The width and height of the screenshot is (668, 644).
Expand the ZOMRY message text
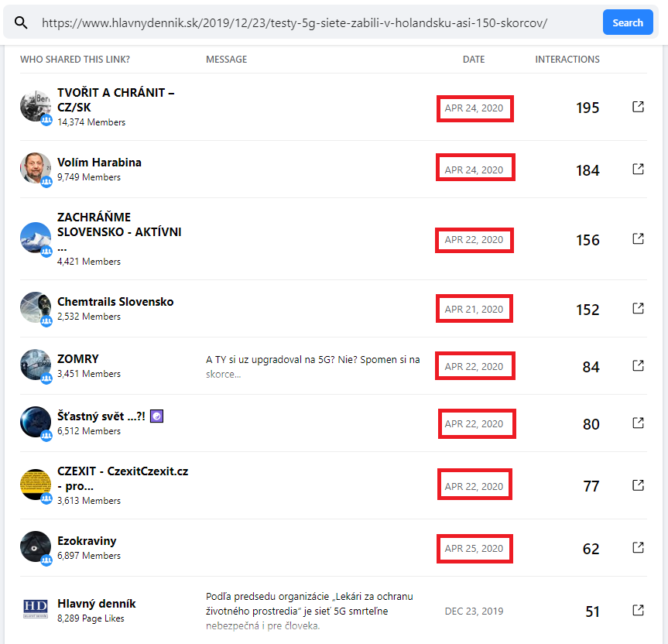(x=224, y=375)
